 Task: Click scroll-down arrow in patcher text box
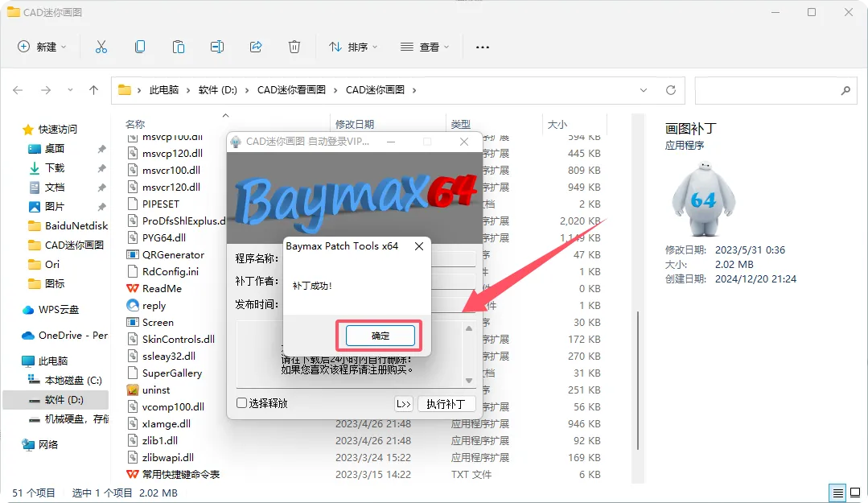click(469, 381)
